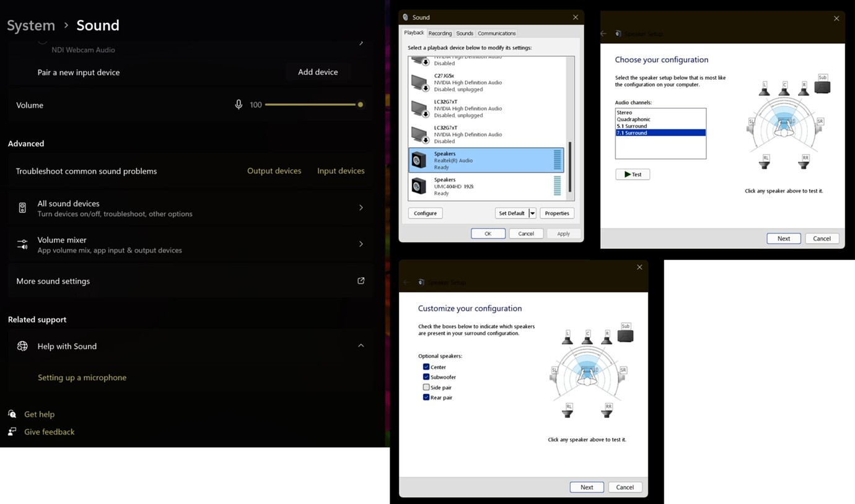Click the Volume mixer icon in Sound settings
The height and width of the screenshot is (504, 855).
click(x=22, y=243)
